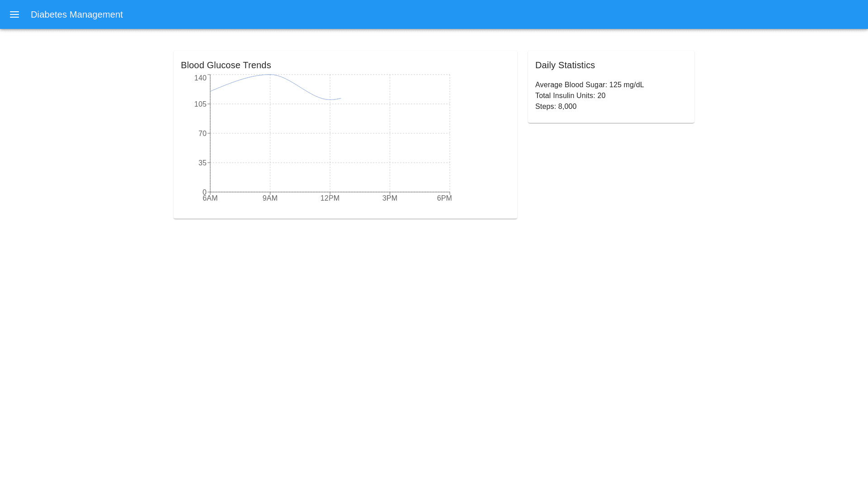Click the Total Insulin Units statistic
This screenshot has height=488, width=868.
tap(570, 96)
